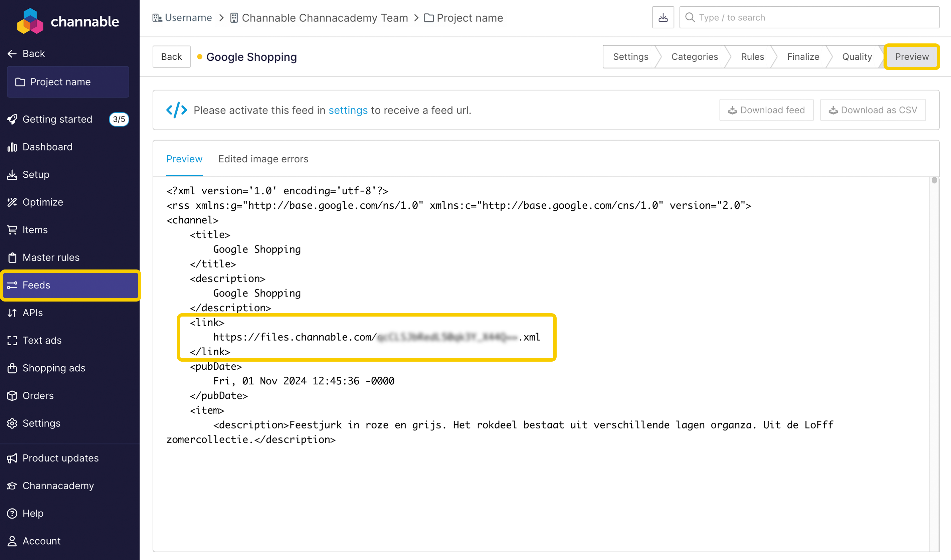Open the Project name folder in sidebar
The height and width of the screenshot is (560, 951).
tap(68, 82)
